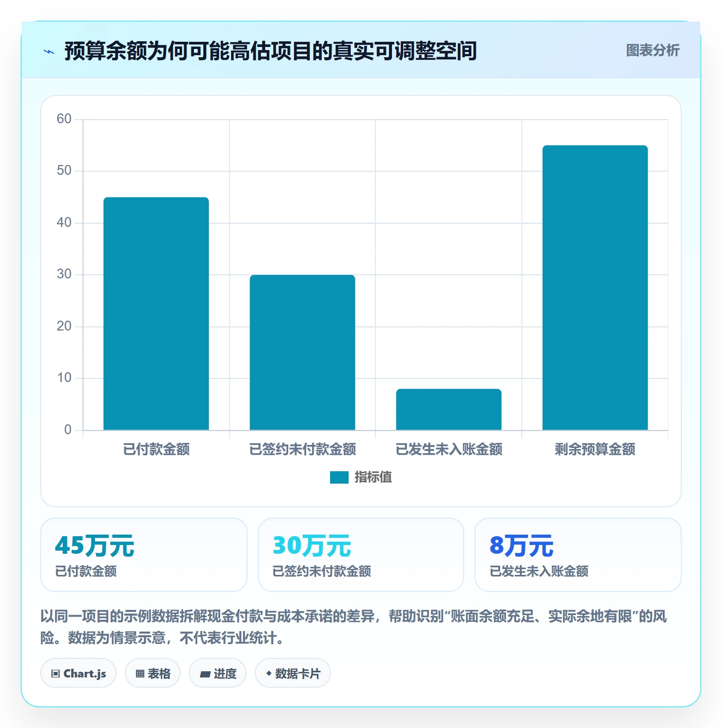The height and width of the screenshot is (728, 722).
Task: Click the 已发生未入账金额 axis label
Action: point(449,449)
